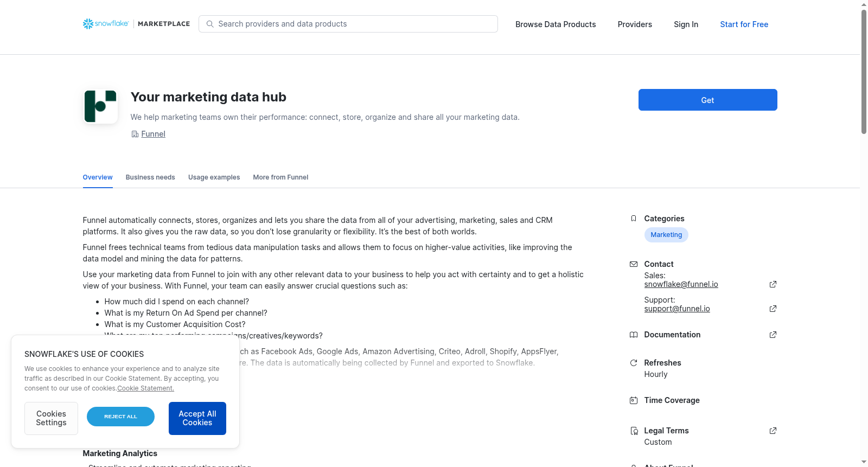Switch to Business needs tab
Screen dimensions: 868x467
(150, 177)
